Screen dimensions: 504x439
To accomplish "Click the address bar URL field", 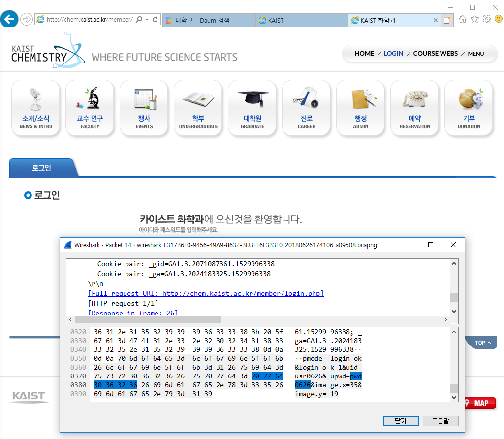I will click(90, 20).
